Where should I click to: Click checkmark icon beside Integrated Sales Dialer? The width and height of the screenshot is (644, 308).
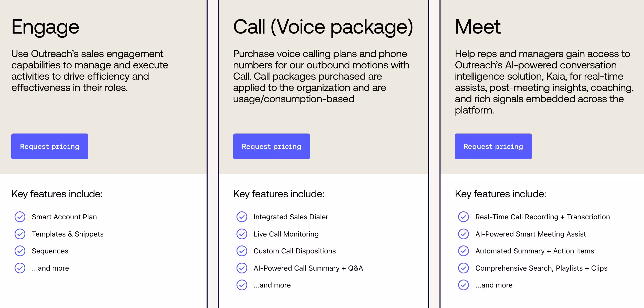pos(242,217)
